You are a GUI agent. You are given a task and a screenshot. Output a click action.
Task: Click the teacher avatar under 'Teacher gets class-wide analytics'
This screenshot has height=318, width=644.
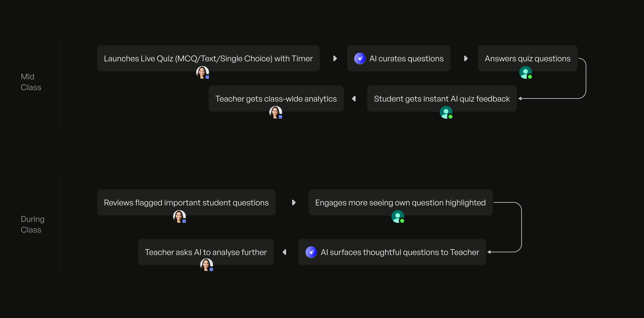(276, 112)
